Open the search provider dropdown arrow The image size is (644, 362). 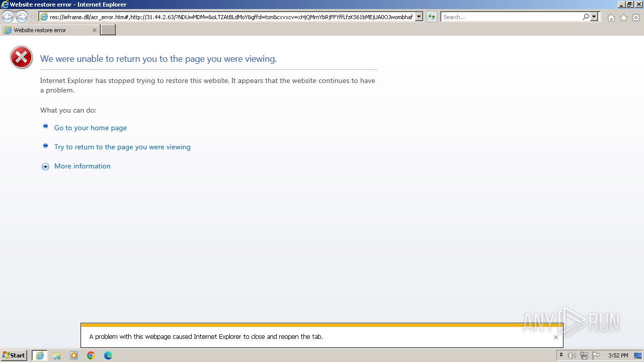tap(594, 17)
